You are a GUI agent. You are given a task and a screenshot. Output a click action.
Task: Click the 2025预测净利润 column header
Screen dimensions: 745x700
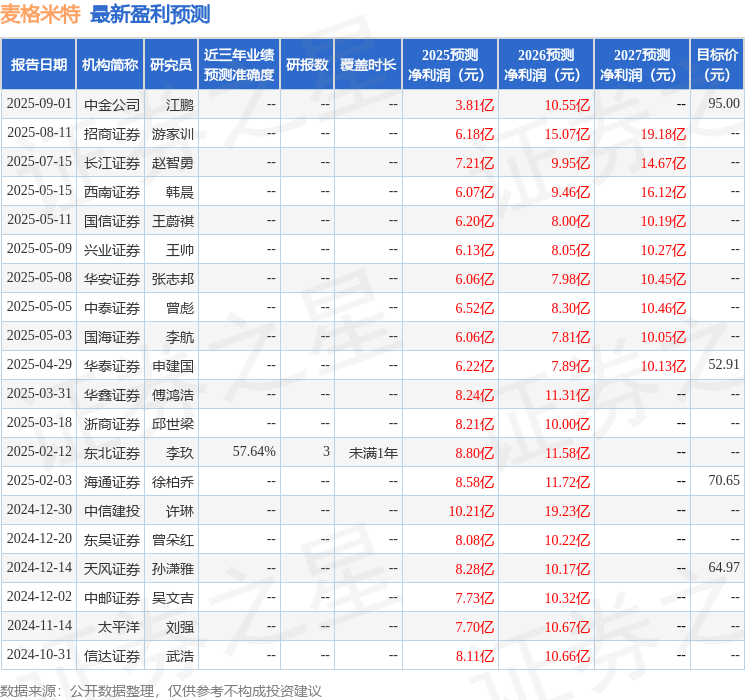450,65
